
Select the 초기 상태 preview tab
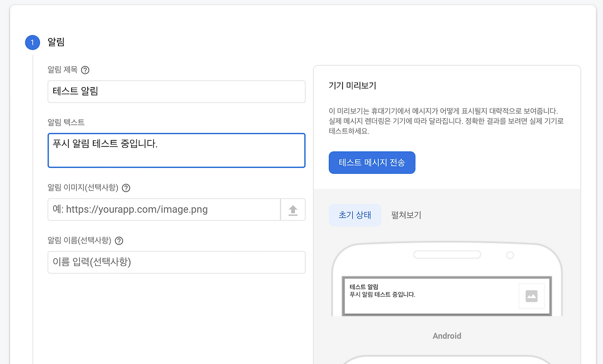tap(355, 215)
